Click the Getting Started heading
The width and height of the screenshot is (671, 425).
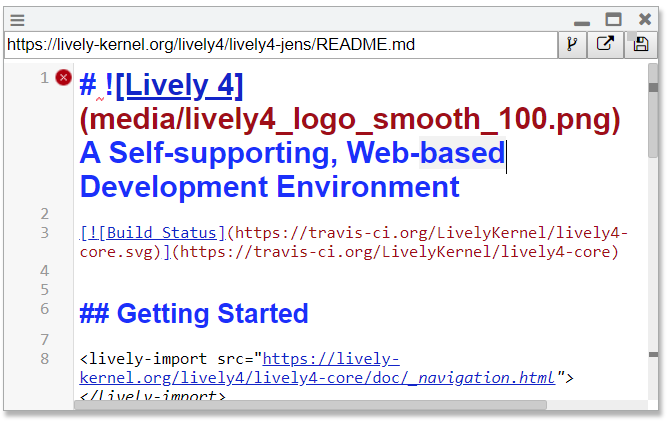point(194,314)
